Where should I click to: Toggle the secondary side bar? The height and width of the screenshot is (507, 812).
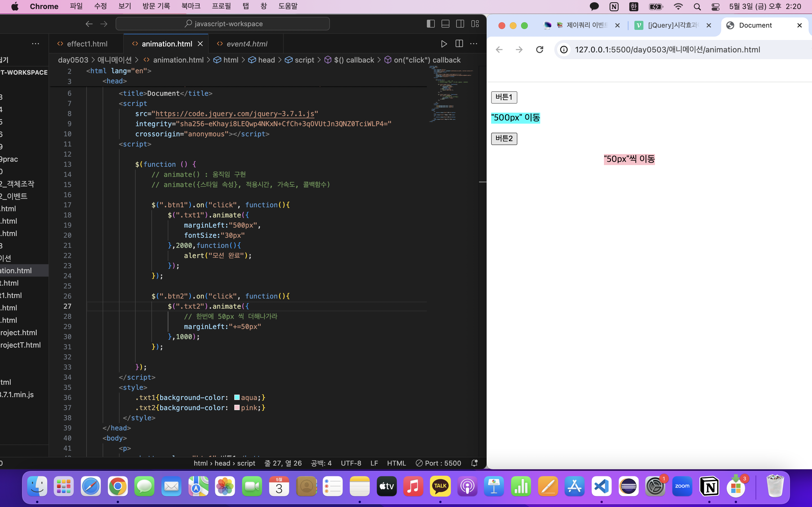point(460,24)
